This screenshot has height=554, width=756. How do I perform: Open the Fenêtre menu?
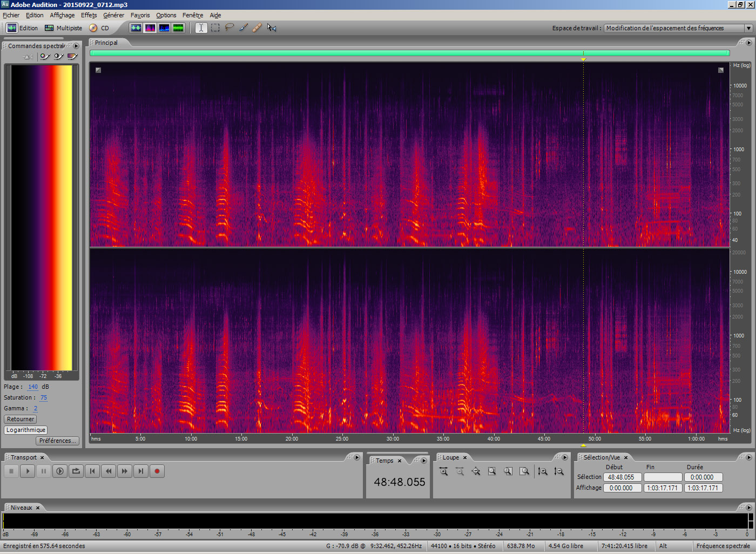point(192,15)
